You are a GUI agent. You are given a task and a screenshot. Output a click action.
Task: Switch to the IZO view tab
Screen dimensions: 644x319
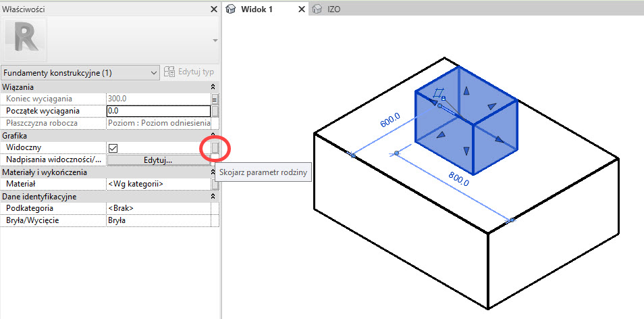coord(333,9)
